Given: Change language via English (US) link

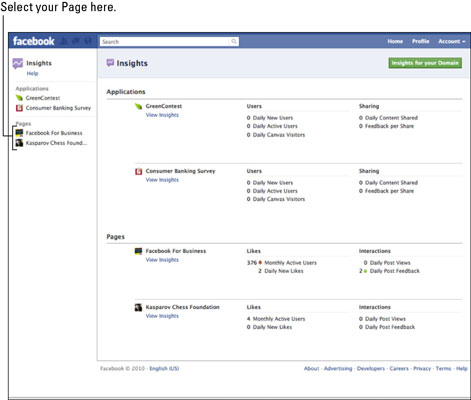Looking at the screenshot, I should coord(164,369).
